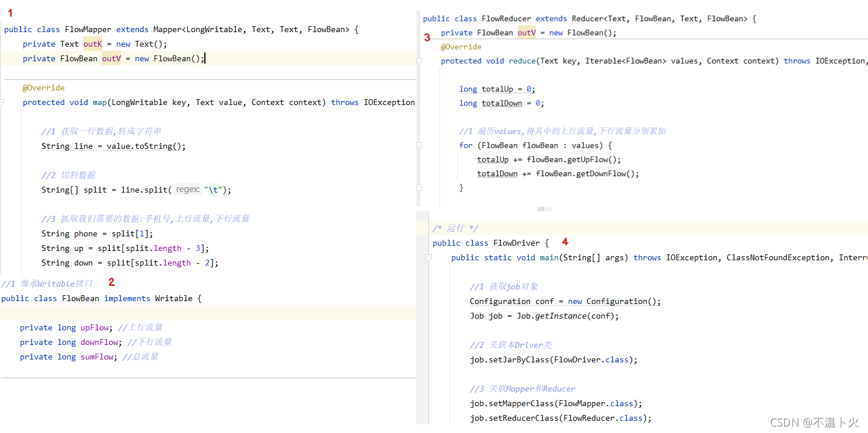The width and height of the screenshot is (868, 433).
Task: Click the reduce method name in FlowReducer
Action: point(522,61)
